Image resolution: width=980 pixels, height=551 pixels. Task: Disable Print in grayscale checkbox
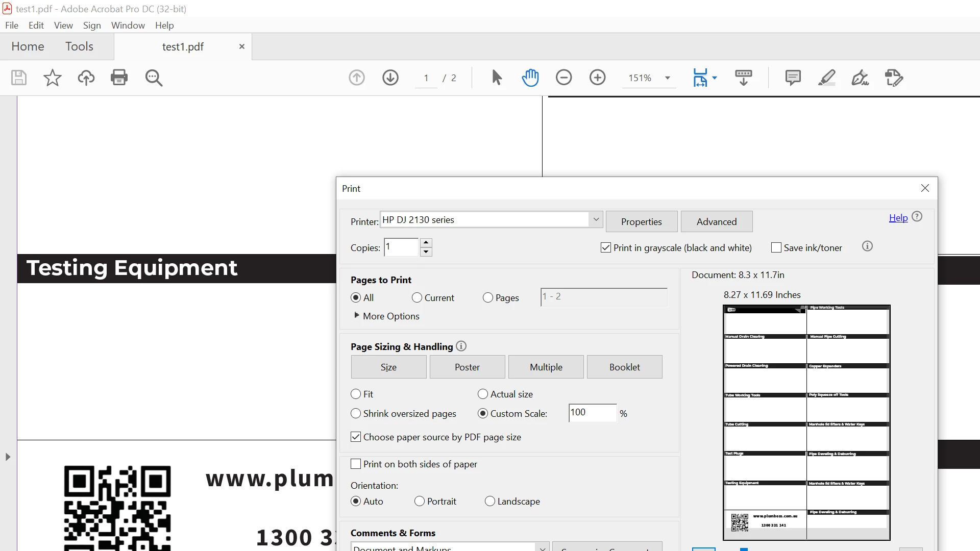(x=606, y=248)
